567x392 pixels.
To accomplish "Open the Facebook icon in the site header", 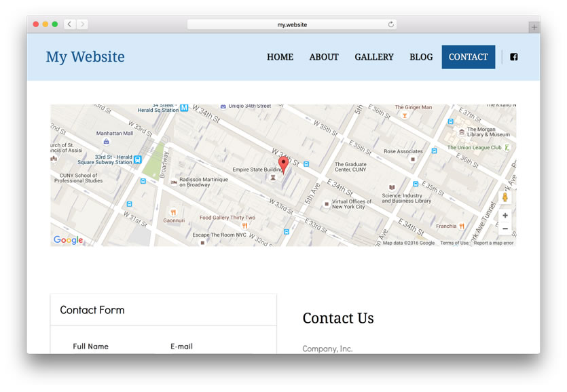I will coord(514,57).
